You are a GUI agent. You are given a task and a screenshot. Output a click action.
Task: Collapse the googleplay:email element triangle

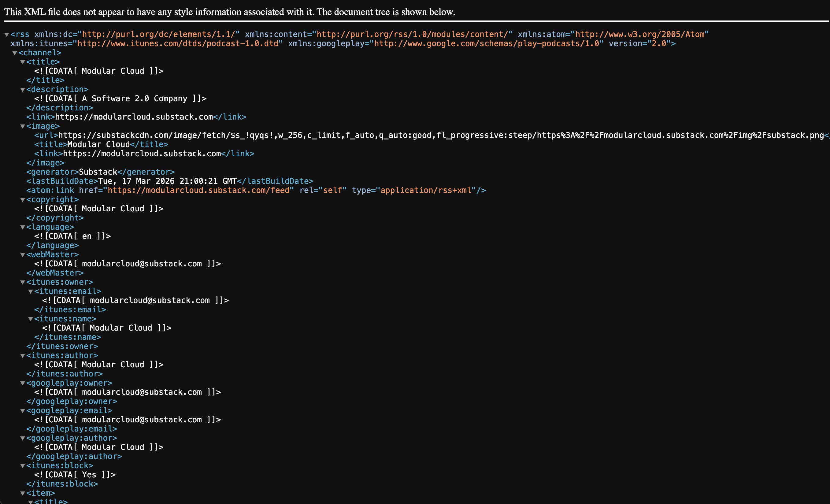point(23,411)
